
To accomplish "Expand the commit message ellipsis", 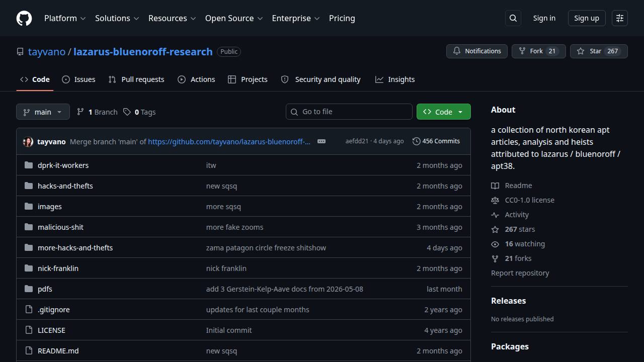I will pyautogui.click(x=321, y=141).
